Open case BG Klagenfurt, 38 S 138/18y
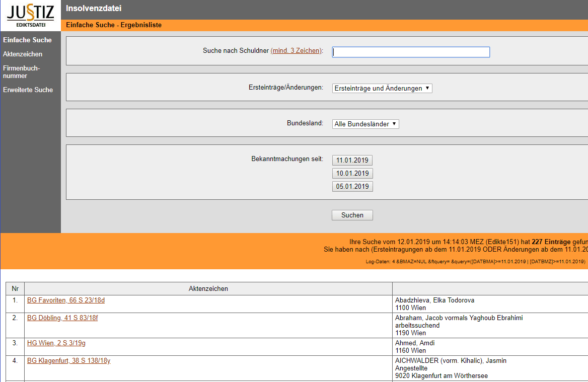 click(68, 361)
